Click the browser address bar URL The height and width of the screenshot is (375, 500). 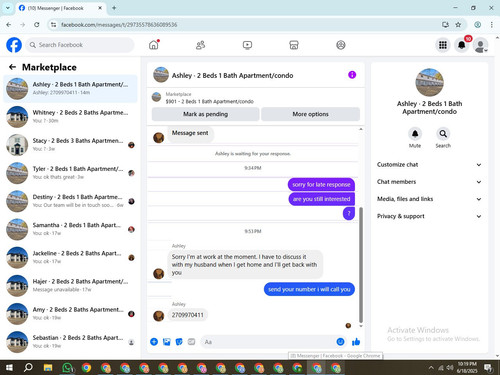119,25
